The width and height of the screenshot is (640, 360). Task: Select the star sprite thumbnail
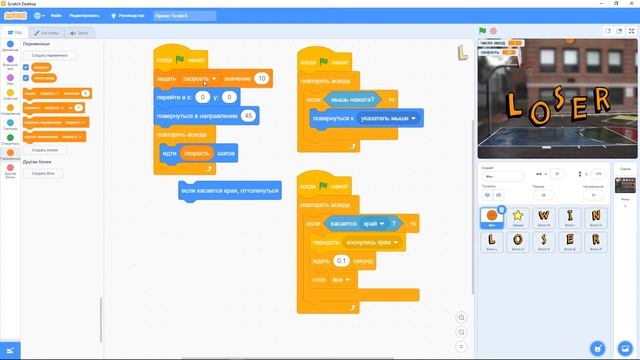(518, 218)
